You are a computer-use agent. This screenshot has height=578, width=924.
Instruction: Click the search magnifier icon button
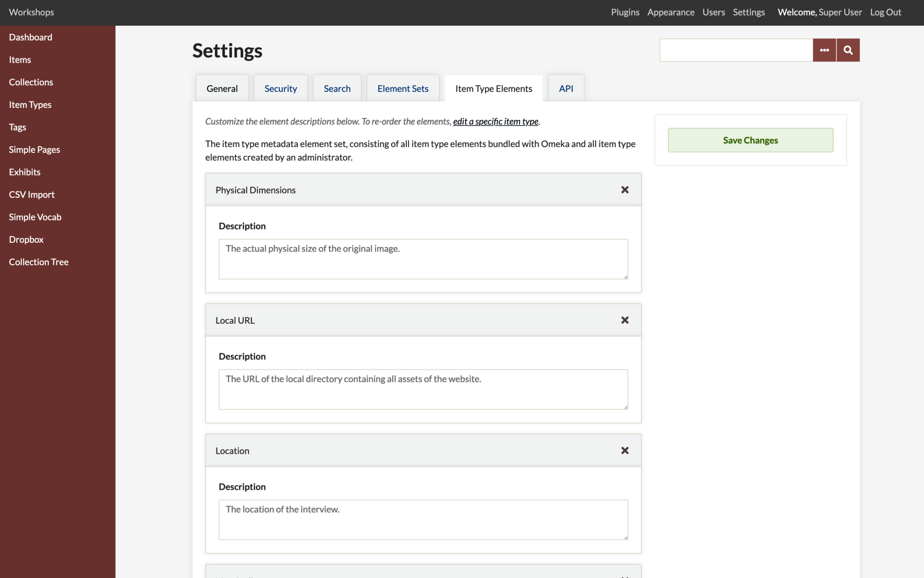coord(848,50)
